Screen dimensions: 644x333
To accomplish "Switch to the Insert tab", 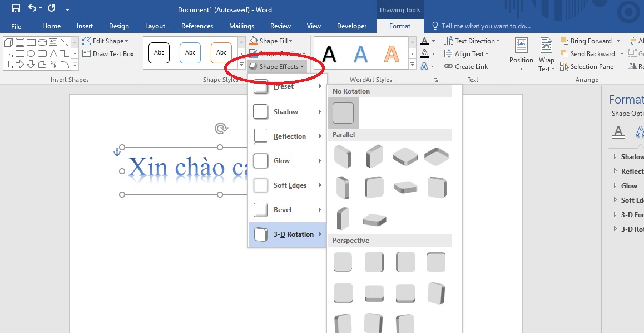I will [x=85, y=26].
